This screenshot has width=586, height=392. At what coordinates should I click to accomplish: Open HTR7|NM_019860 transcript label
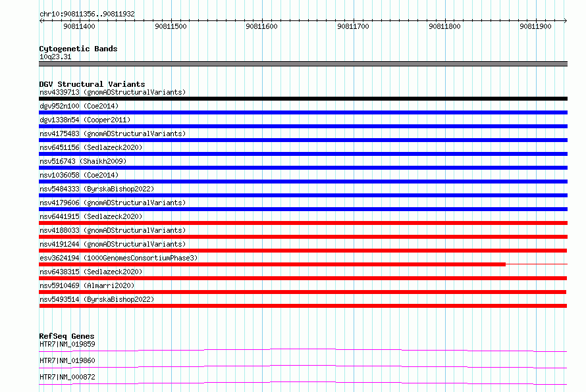point(67,360)
